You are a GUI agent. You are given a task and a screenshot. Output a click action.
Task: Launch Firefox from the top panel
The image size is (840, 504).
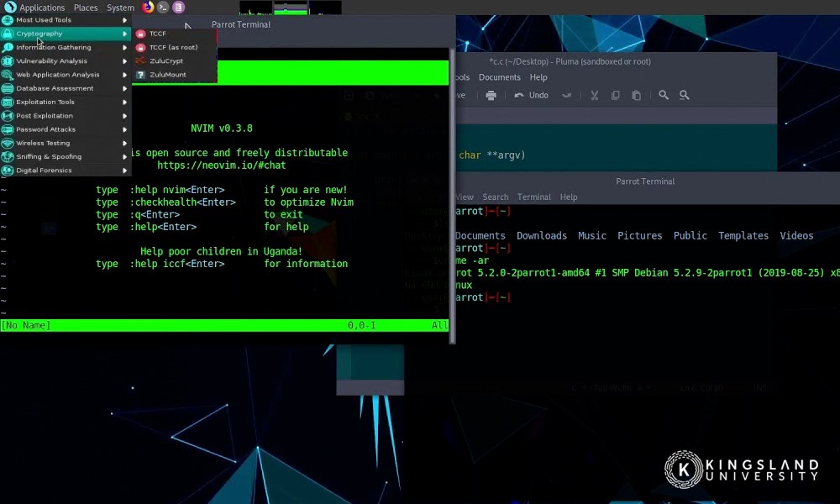point(148,7)
